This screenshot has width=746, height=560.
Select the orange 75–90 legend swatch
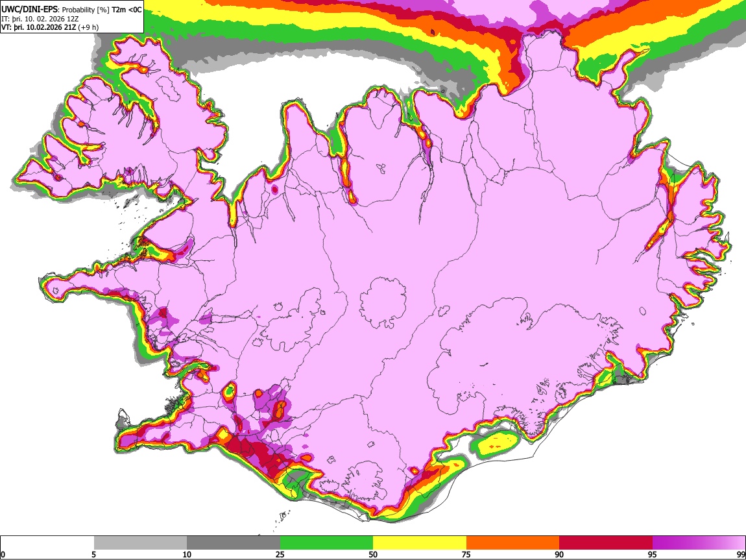click(x=512, y=543)
